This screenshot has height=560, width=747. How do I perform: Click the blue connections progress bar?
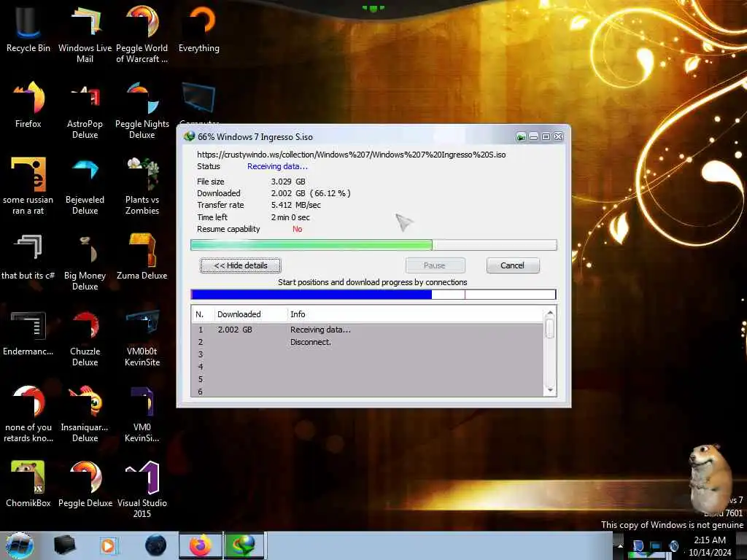tap(373, 295)
